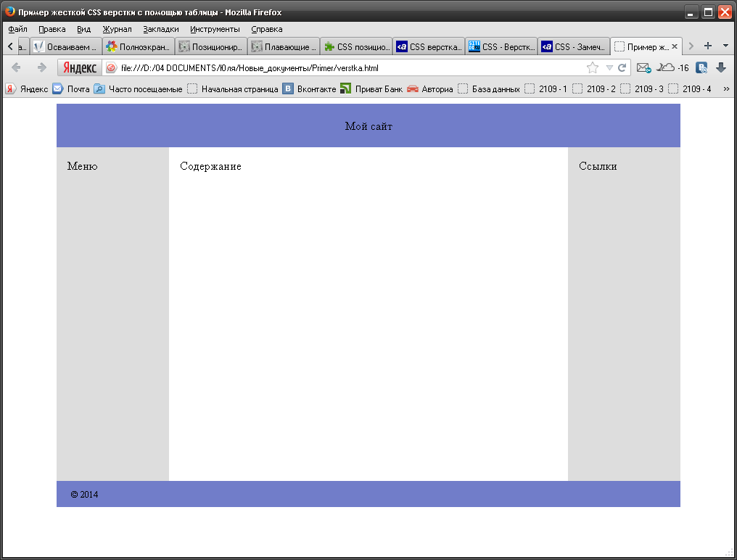Click the Ссылки sidebar text

pyautogui.click(x=598, y=166)
